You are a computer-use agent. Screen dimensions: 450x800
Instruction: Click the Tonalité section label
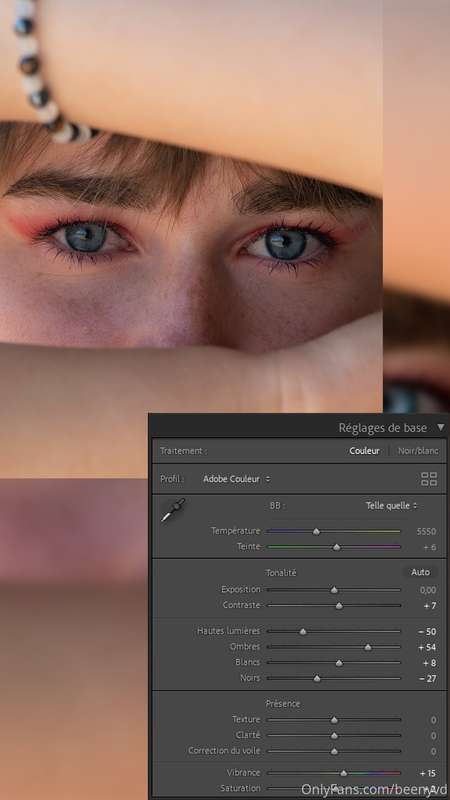[281, 572]
